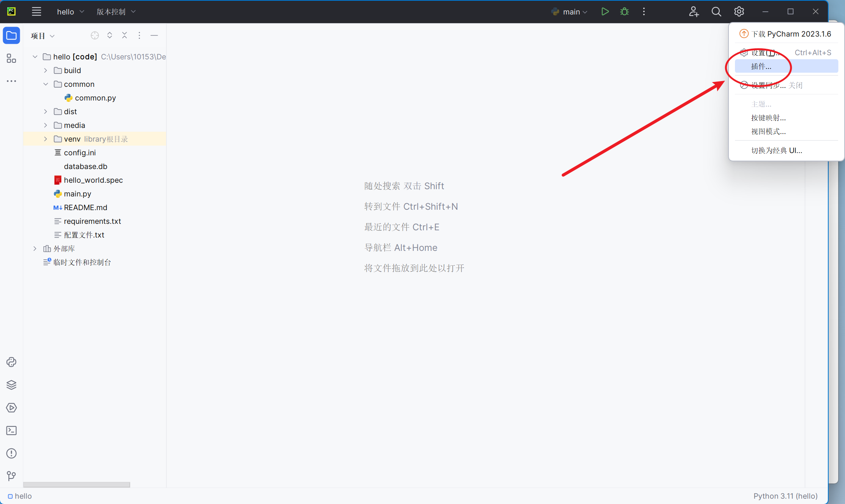Open the Problems tool window
The image size is (845, 504).
11,453
